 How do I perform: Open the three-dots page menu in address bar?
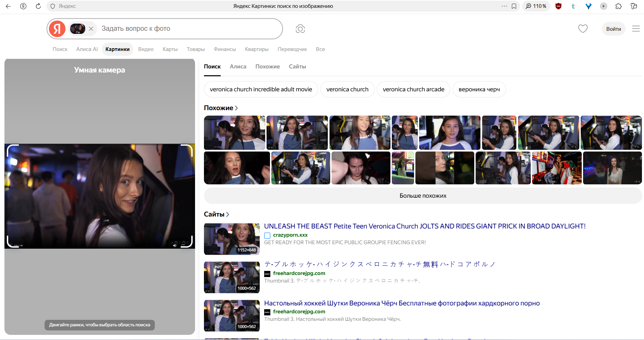point(504,6)
